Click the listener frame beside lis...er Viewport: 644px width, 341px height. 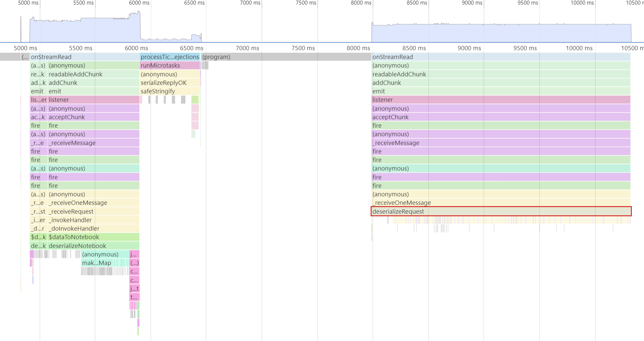[x=93, y=100]
